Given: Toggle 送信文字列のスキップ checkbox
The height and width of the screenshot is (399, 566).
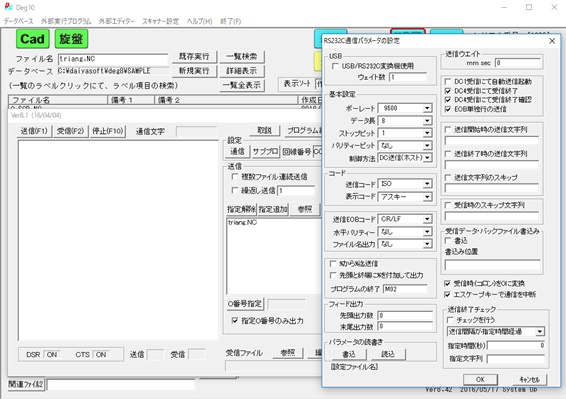Looking at the screenshot, I should (x=448, y=178).
